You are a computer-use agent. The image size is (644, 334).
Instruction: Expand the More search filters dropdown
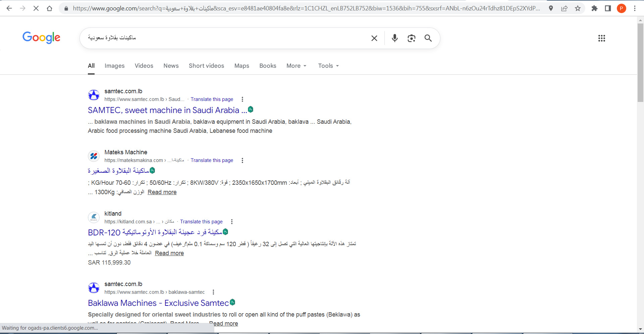click(x=297, y=66)
